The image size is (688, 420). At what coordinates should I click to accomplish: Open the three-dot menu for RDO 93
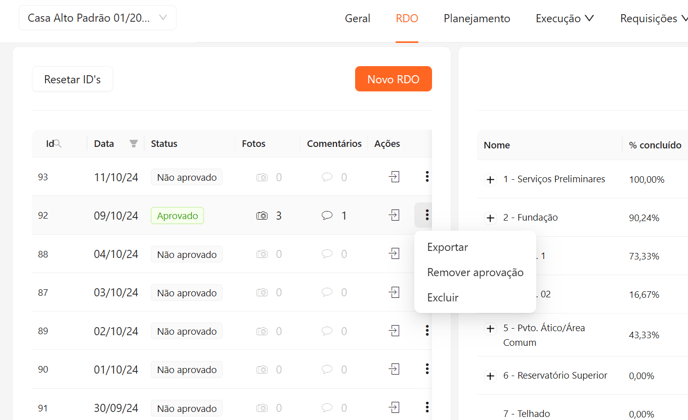(x=427, y=176)
